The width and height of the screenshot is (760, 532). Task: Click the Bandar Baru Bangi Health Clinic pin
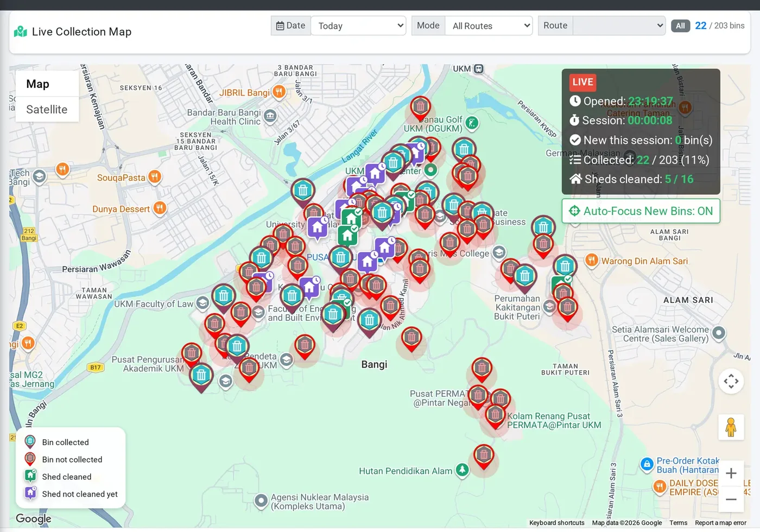pos(270,116)
